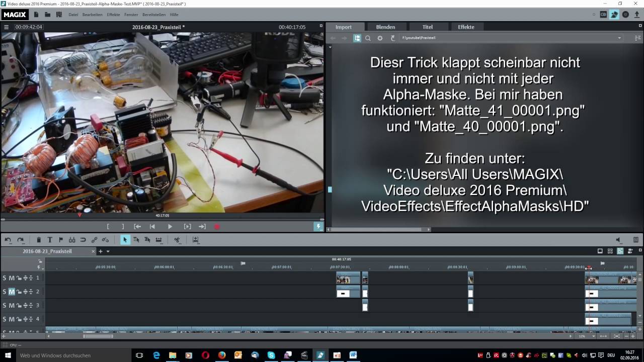Click the media pool search magnifier
Viewport: 644px width, 362px height.
pyautogui.click(x=368, y=38)
